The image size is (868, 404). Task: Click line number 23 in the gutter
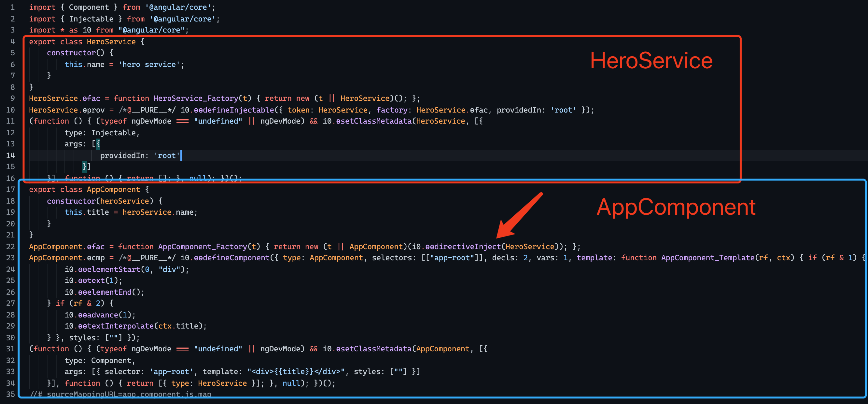10,258
